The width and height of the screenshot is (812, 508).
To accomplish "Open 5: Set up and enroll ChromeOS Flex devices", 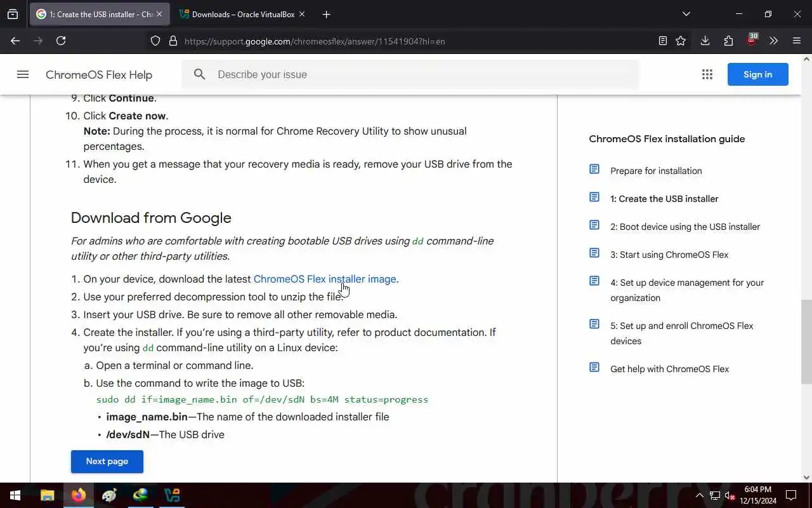I will (682, 333).
